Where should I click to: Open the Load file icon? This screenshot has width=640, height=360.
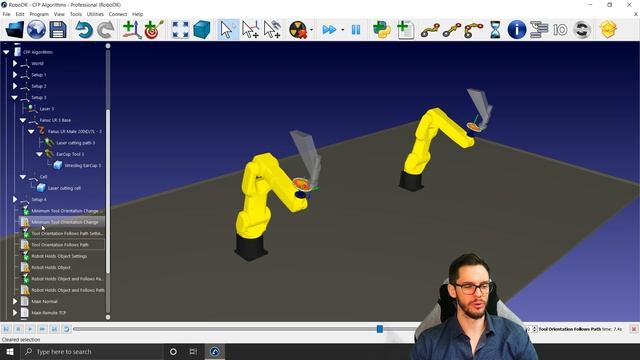(x=15, y=30)
